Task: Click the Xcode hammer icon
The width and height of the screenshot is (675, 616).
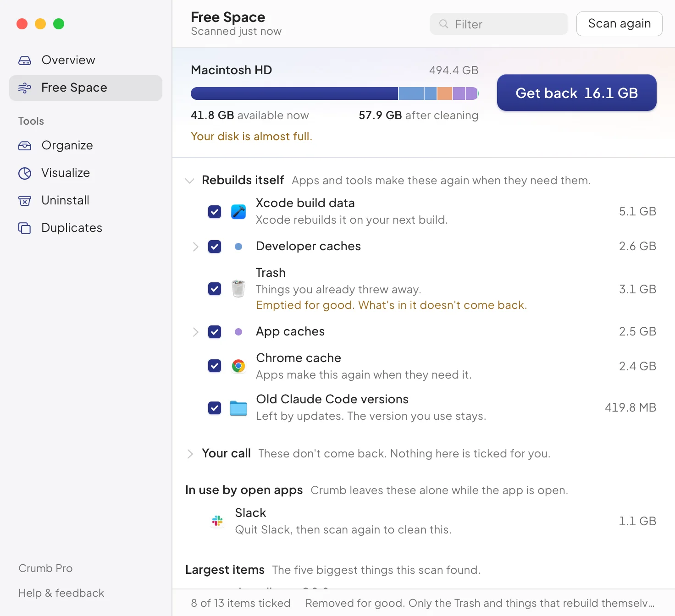Action: pos(238,212)
